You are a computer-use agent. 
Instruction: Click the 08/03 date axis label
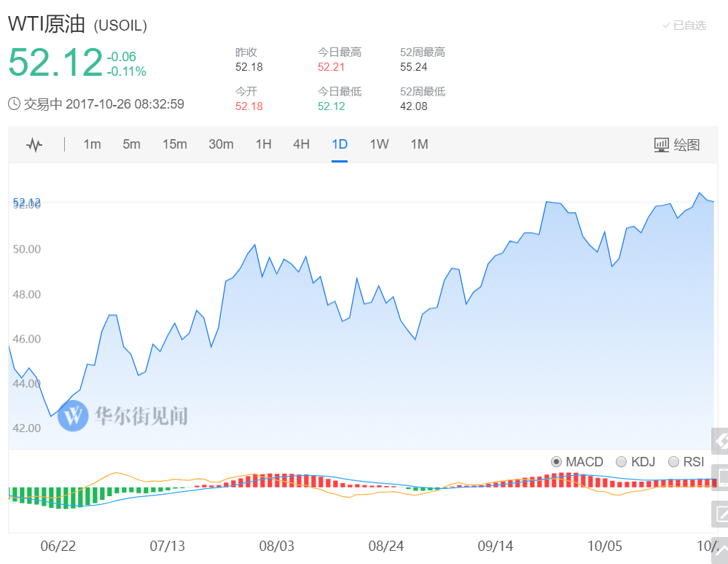point(277,546)
